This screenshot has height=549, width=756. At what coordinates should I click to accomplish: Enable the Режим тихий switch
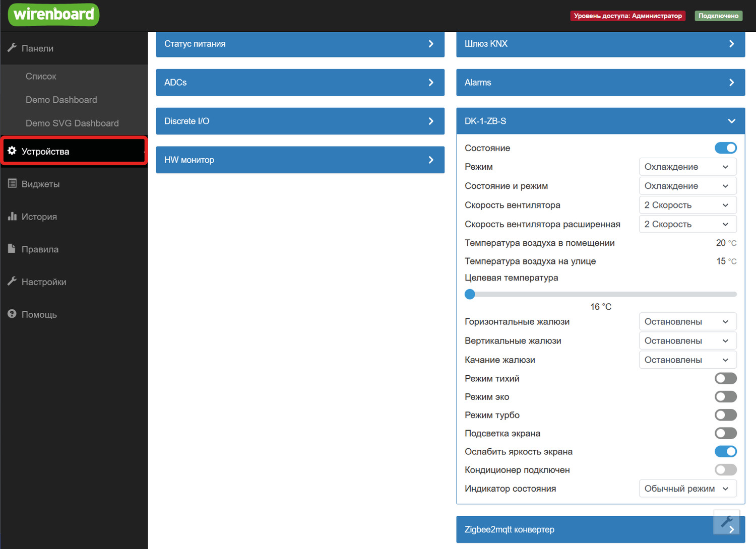(725, 378)
